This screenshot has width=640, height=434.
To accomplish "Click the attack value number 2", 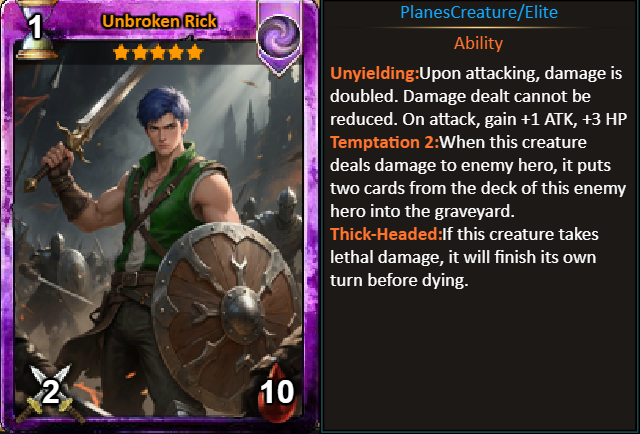I will [x=51, y=392].
